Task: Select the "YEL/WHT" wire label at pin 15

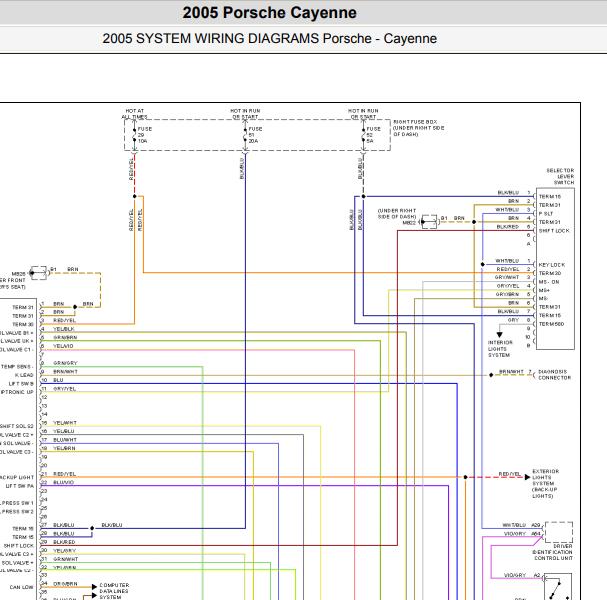Action: point(65,423)
